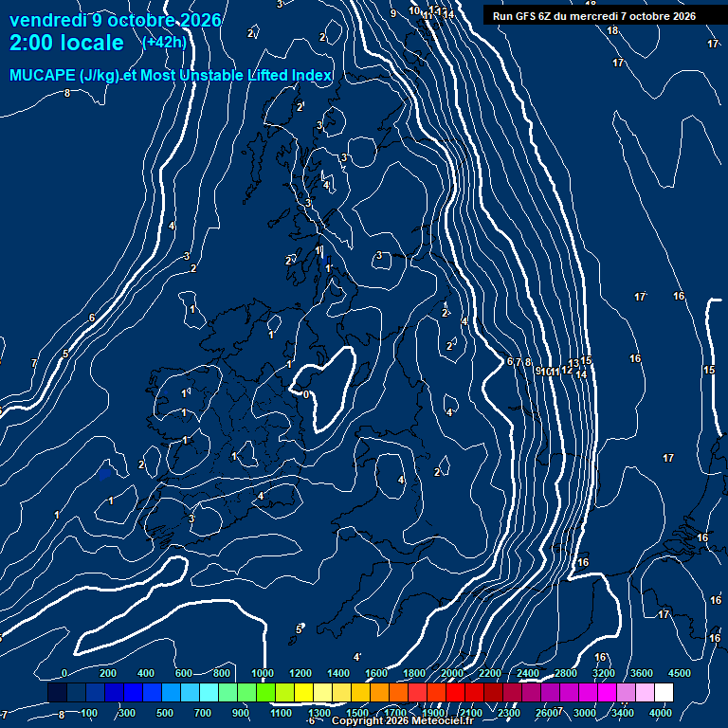Screen dimensions: 728x728
Task: Click the "0" label on the colour legend
Action: (x=64, y=673)
